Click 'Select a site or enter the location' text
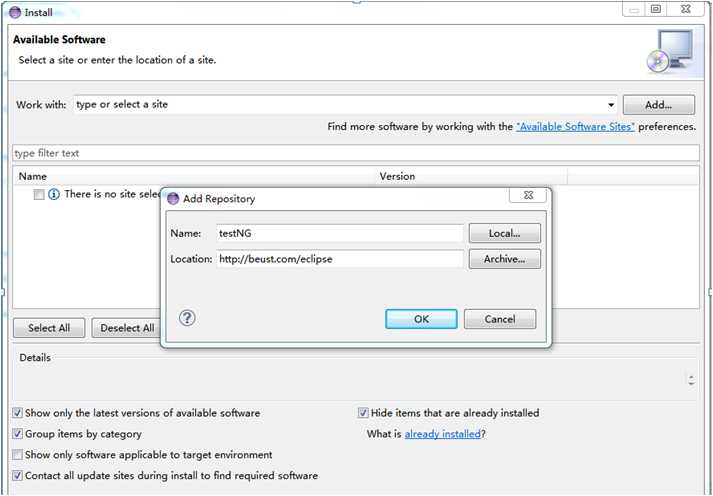This screenshot has height=496, width=713. [117, 60]
